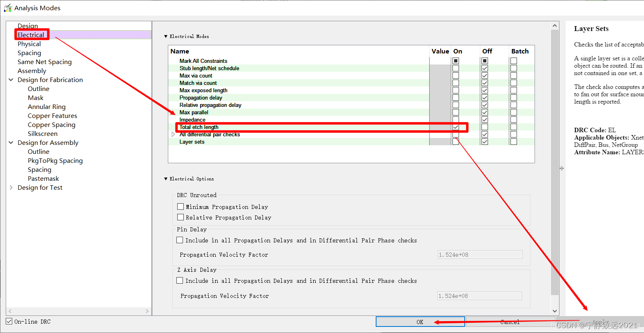Click the panel splitter handle
This screenshot has width=644, height=333.
[x=562, y=168]
